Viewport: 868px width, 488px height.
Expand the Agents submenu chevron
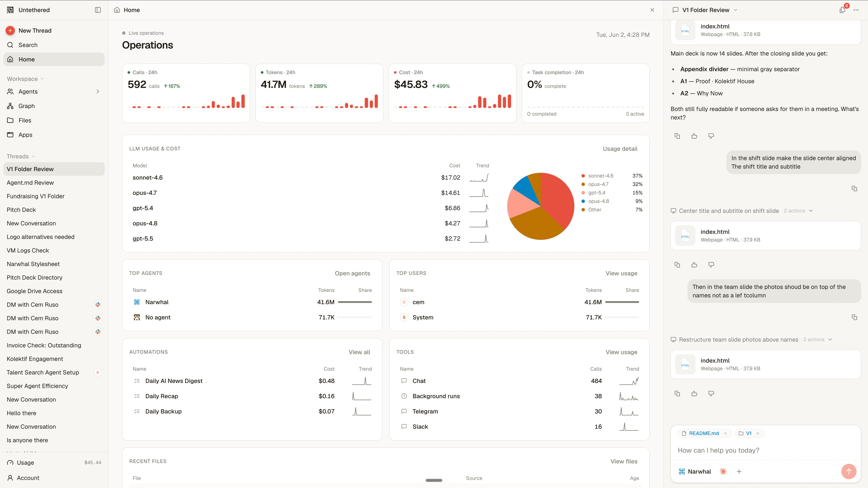coord(98,91)
